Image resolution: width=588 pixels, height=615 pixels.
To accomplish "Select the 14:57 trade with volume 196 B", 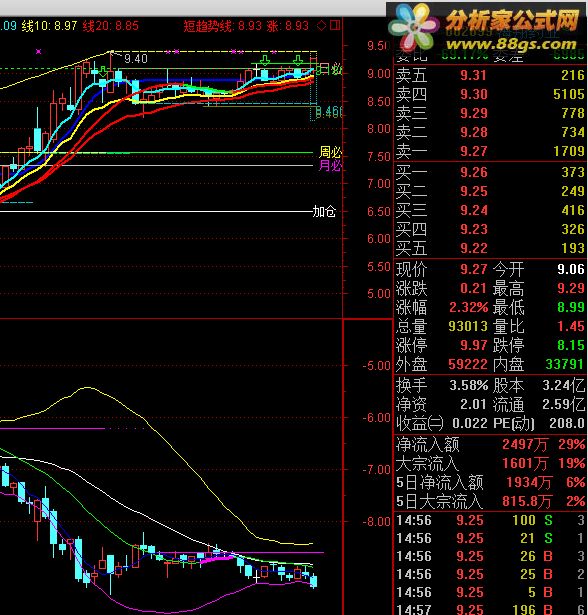I will pos(490,610).
